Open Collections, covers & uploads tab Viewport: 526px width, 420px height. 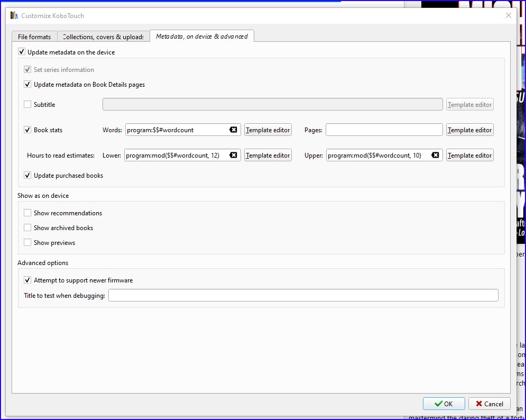104,36
